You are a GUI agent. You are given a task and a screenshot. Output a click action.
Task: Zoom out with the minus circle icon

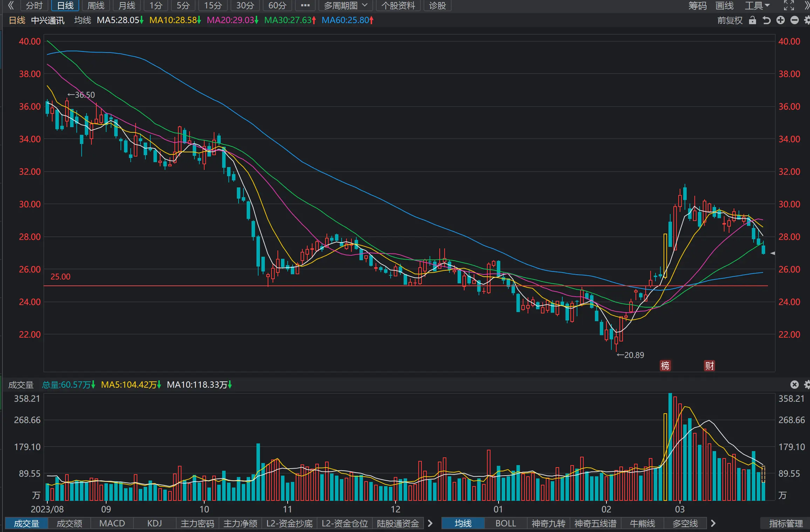click(x=795, y=20)
